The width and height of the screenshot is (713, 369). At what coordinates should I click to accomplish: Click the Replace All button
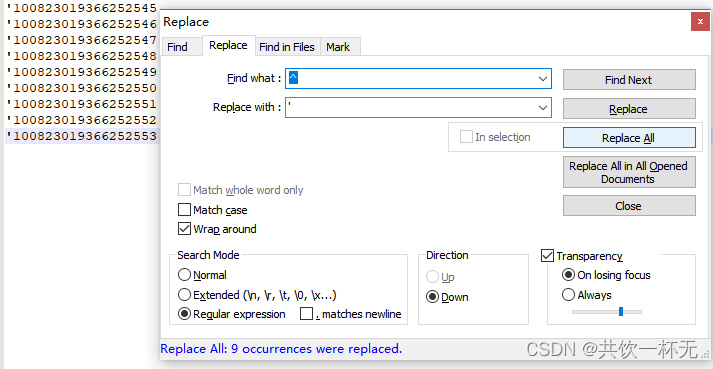point(629,137)
